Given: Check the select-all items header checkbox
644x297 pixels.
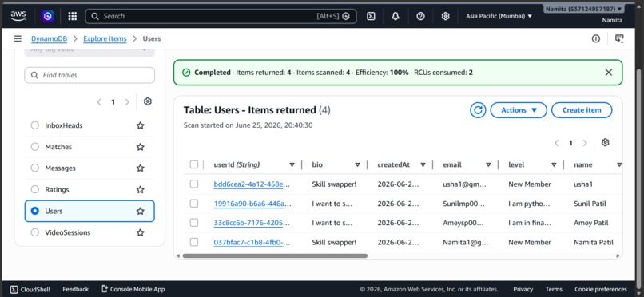Looking at the screenshot, I should tap(194, 164).
